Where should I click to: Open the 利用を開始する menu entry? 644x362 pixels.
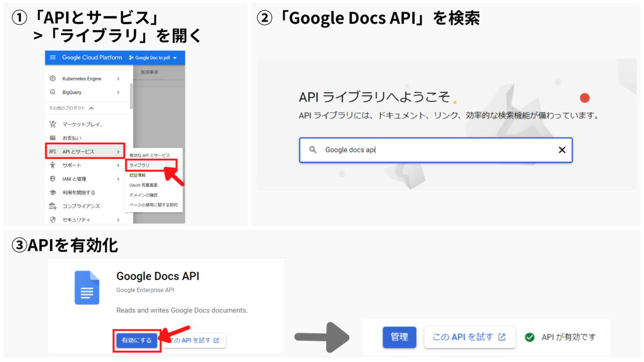(x=79, y=193)
